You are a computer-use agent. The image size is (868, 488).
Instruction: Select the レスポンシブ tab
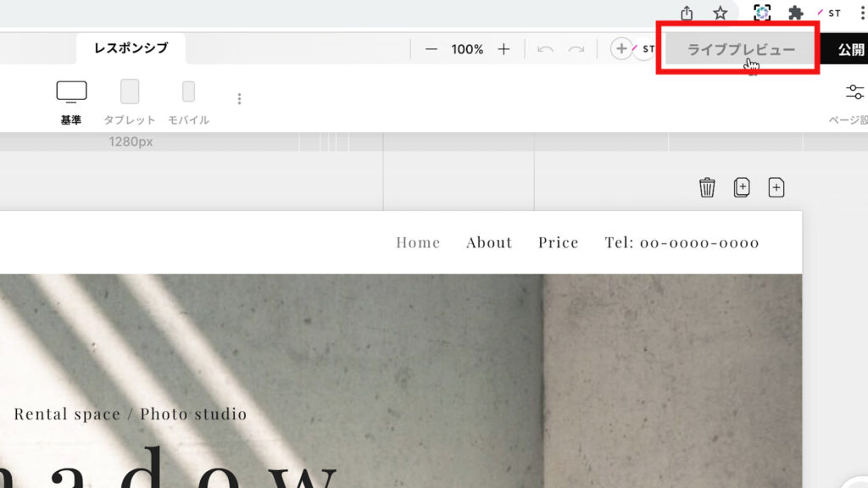click(x=131, y=48)
